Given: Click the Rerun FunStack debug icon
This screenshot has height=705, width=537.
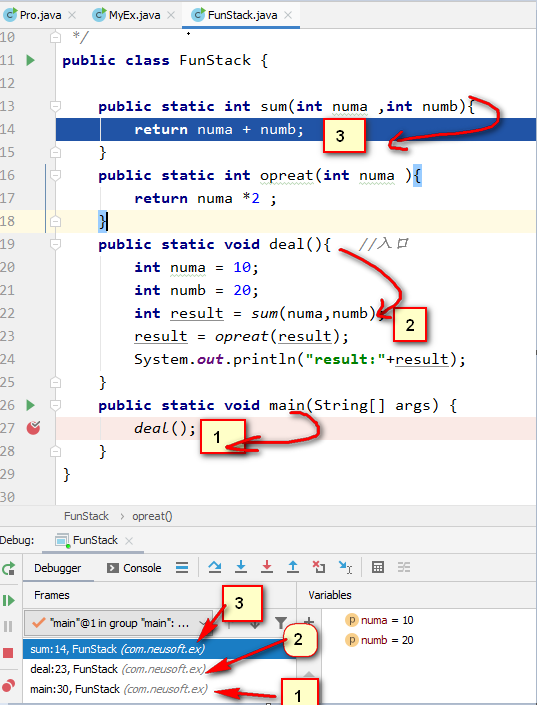Looking at the screenshot, I should tap(9, 569).
